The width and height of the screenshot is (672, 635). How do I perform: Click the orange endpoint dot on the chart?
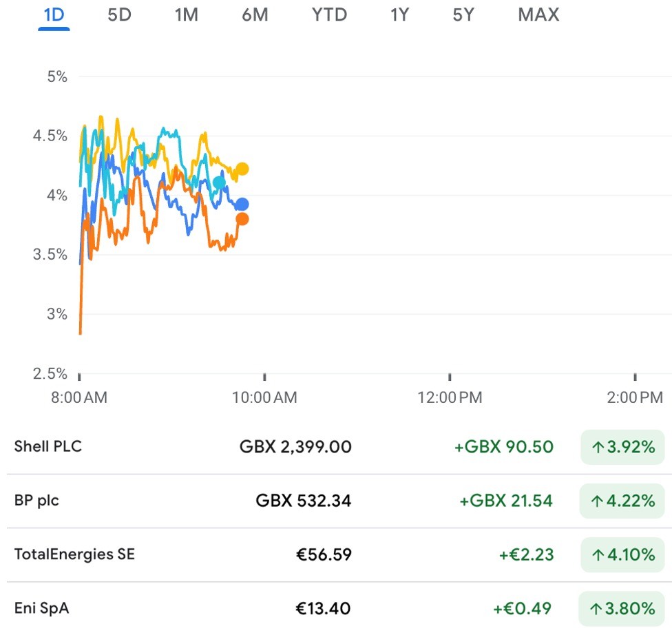(242, 219)
